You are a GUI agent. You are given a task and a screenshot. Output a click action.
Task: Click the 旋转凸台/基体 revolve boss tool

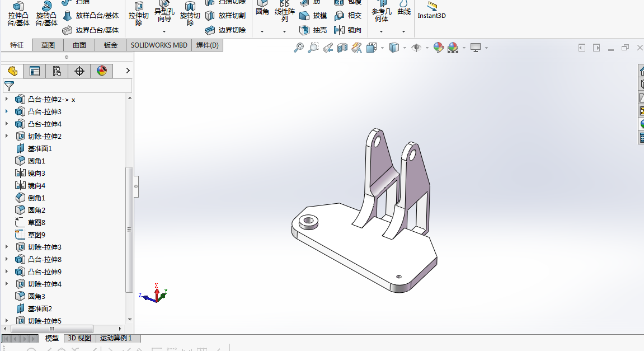[x=46, y=13]
